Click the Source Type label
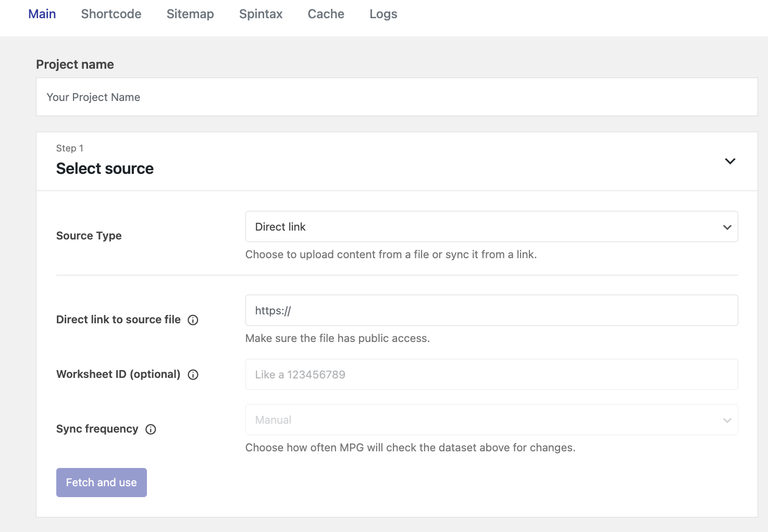 89,236
